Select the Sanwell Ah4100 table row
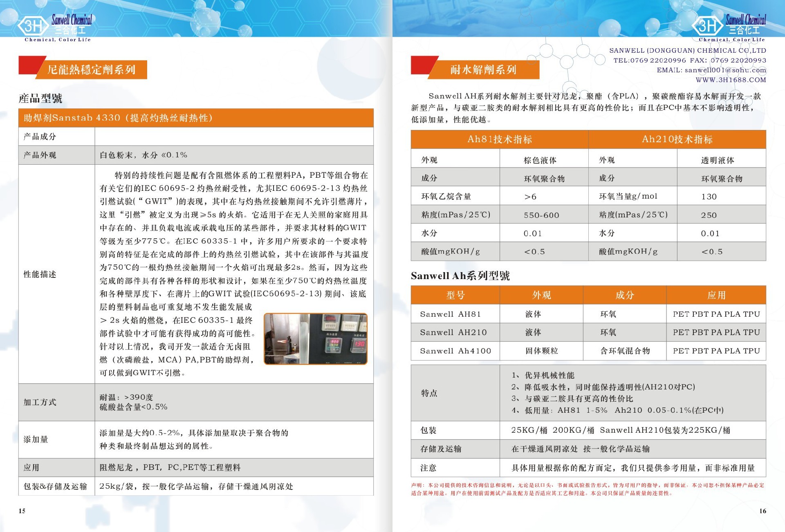The width and height of the screenshot is (785, 532). (455, 351)
